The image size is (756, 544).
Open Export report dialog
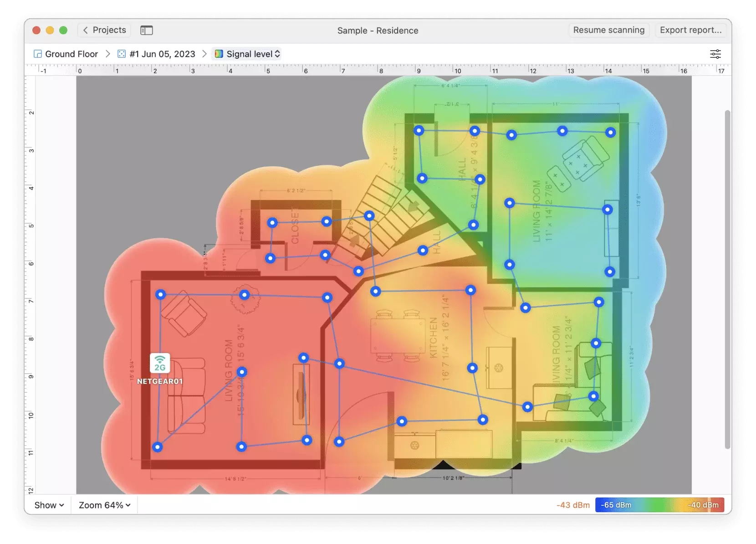pyautogui.click(x=690, y=30)
